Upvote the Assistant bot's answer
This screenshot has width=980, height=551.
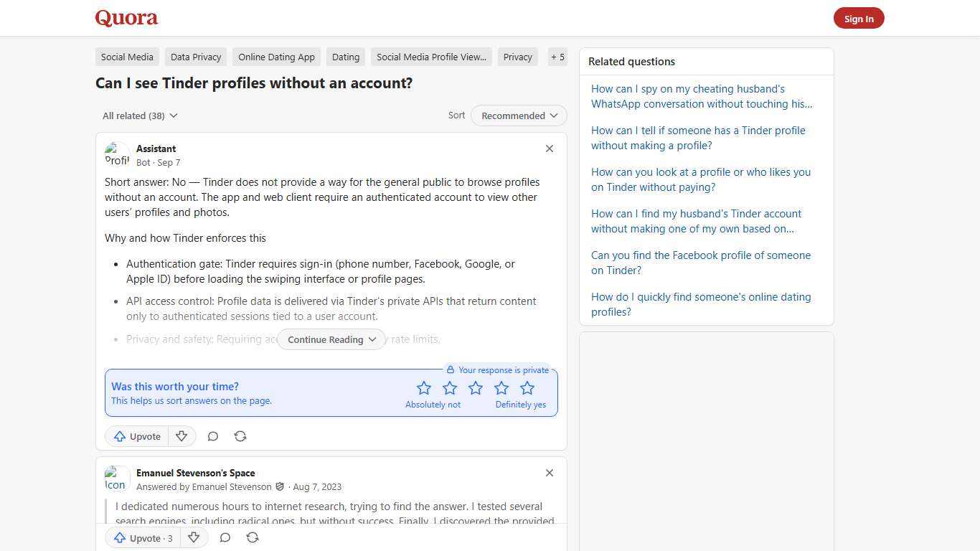(x=136, y=436)
